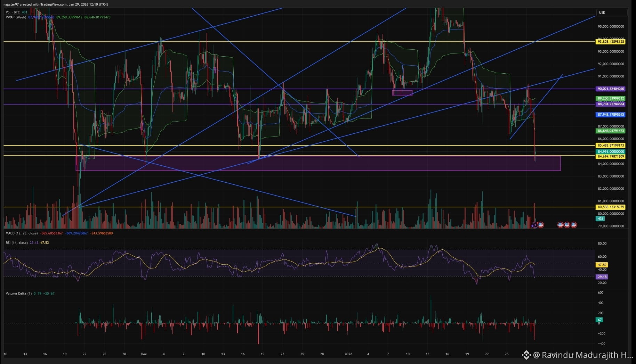The width and height of the screenshot is (636, 364).
Task: Click the 93,803.42898128 yellow price label
Action: coord(611,42)
